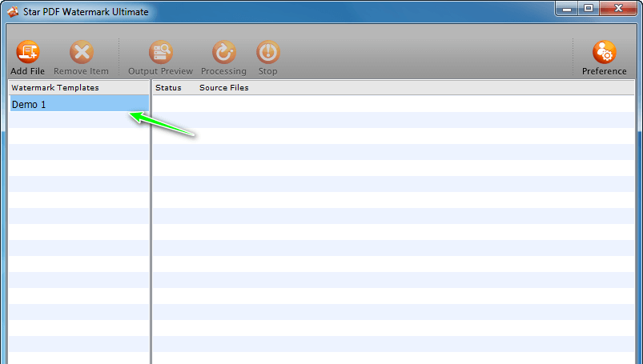Select the Demo 1 watermark template

pos(79,104)
